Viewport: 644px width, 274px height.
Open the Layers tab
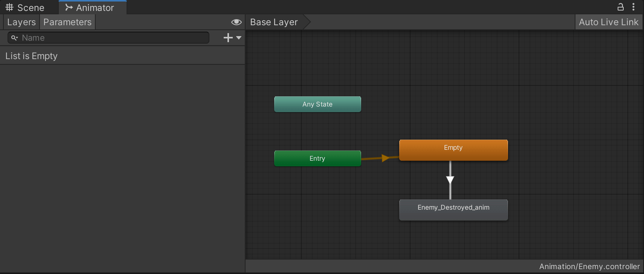[x=21, y=22]
